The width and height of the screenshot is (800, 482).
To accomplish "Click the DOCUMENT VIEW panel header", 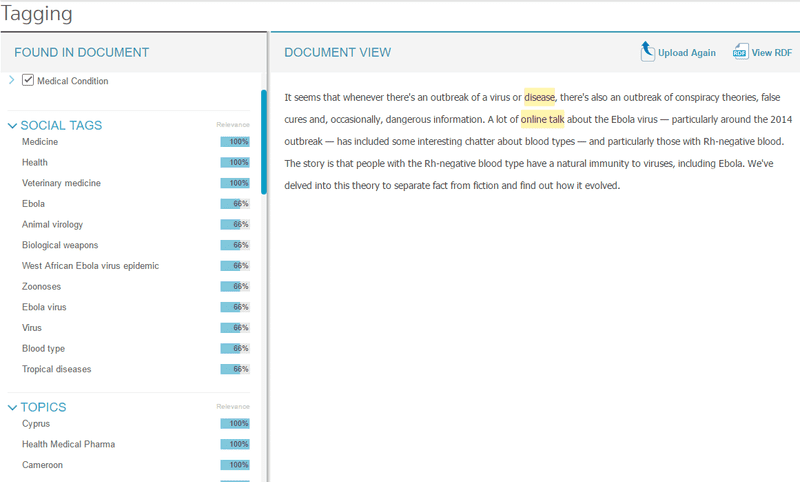I will [x=338, y=53].
